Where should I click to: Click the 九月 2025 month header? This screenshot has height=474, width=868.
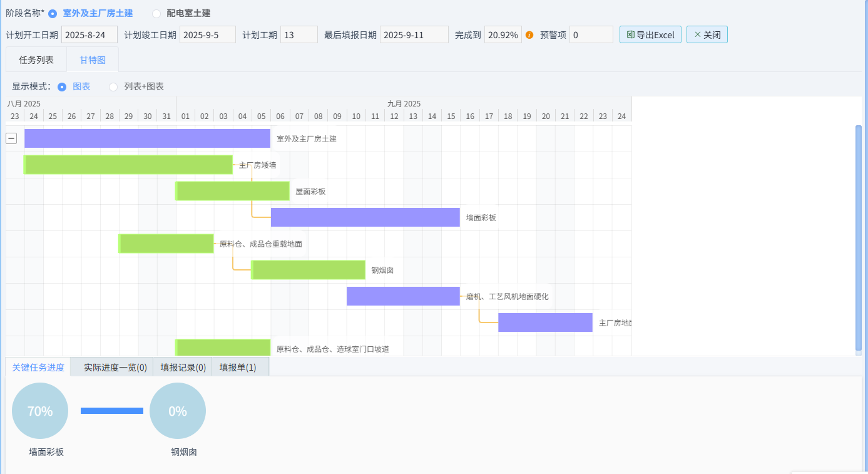click(404, 103)
